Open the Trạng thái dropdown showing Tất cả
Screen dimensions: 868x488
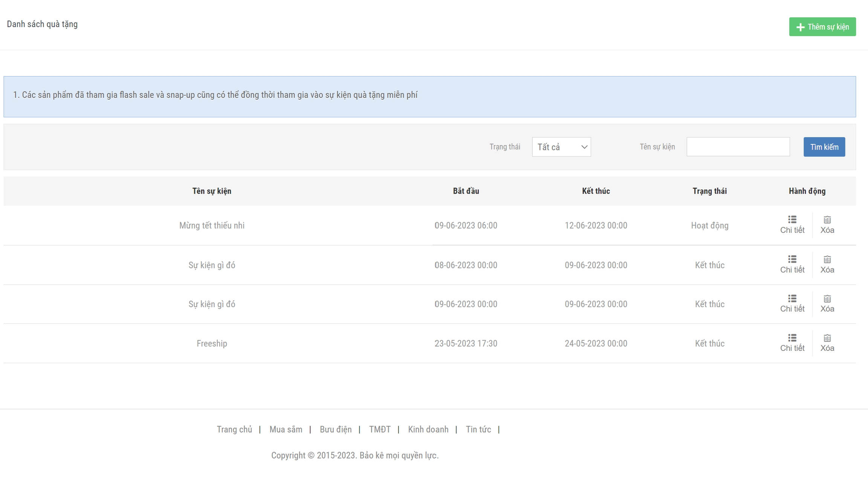point(561,147)
